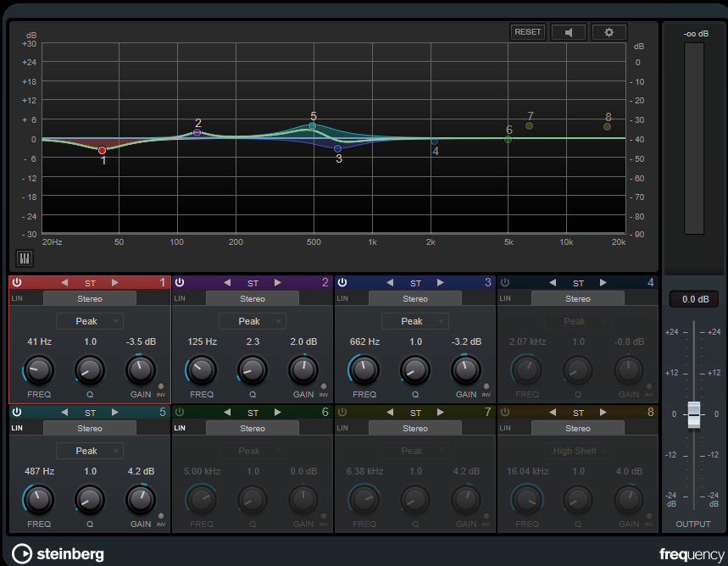Open band 2 Peak filter type dropdown
This screenshot has height=566, width=728.
click(x=252, y=321)
